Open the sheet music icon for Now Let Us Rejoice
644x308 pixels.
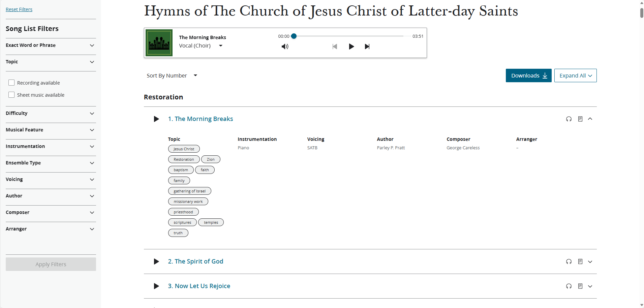pyautogui.click(x=580, y=286)
